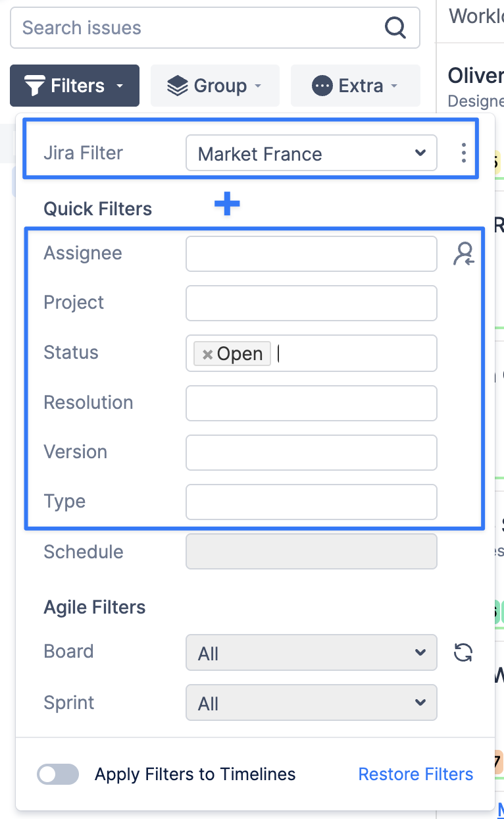The image size is (504, 819).
Task: Open the Filters menu button
Action: pos(74,86)
